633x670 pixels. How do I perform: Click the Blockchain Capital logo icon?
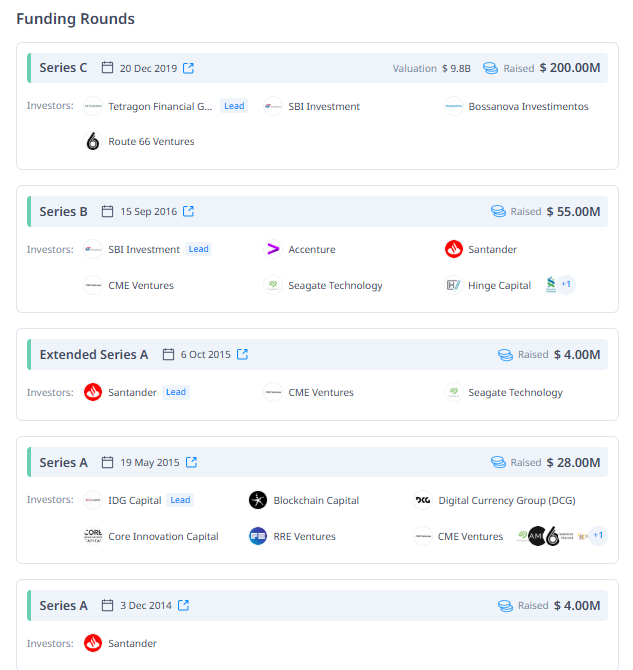click(x=258, y=501)
